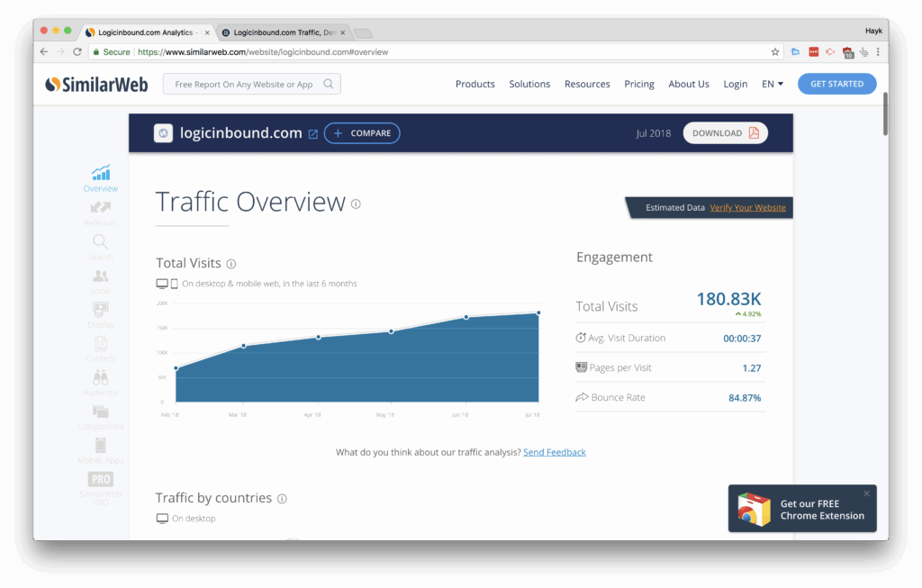Focus the Free Report search field
Image resolution: width=922 pixels, height=588 pixels.
252,84
